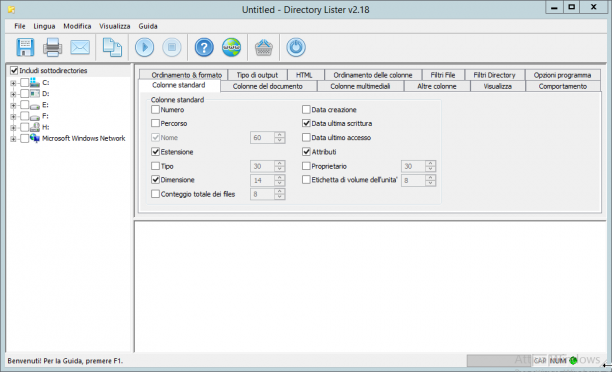This screenshot has width=612, height=372.
Task: Enable the Numero column checkbox
Action: pos(155,110)
